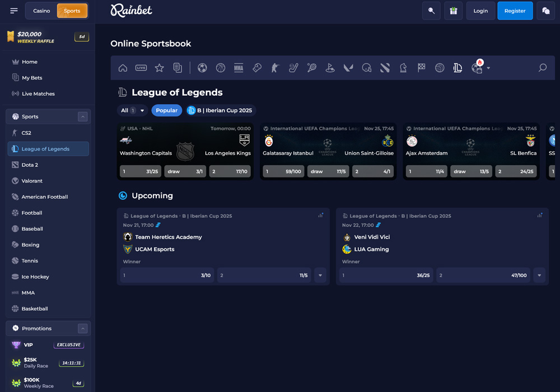Switch to the Casino tab
Viewport: 560px width, 392px height.
click(x=41, y=11)
